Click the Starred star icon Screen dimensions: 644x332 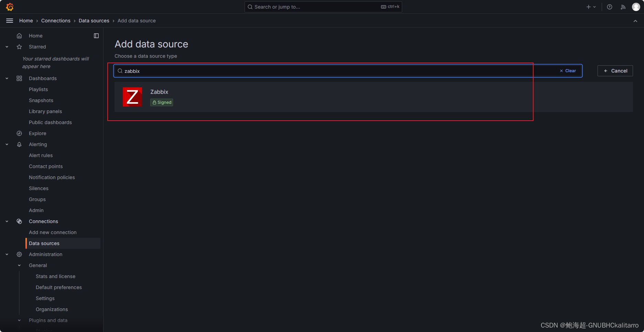click(x=19, y=47)
